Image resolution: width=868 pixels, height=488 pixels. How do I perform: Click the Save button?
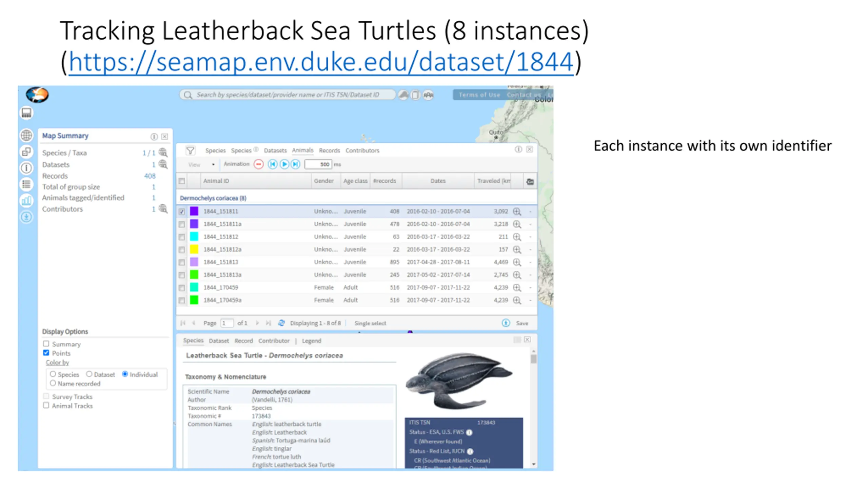click(x=522, y=323)
